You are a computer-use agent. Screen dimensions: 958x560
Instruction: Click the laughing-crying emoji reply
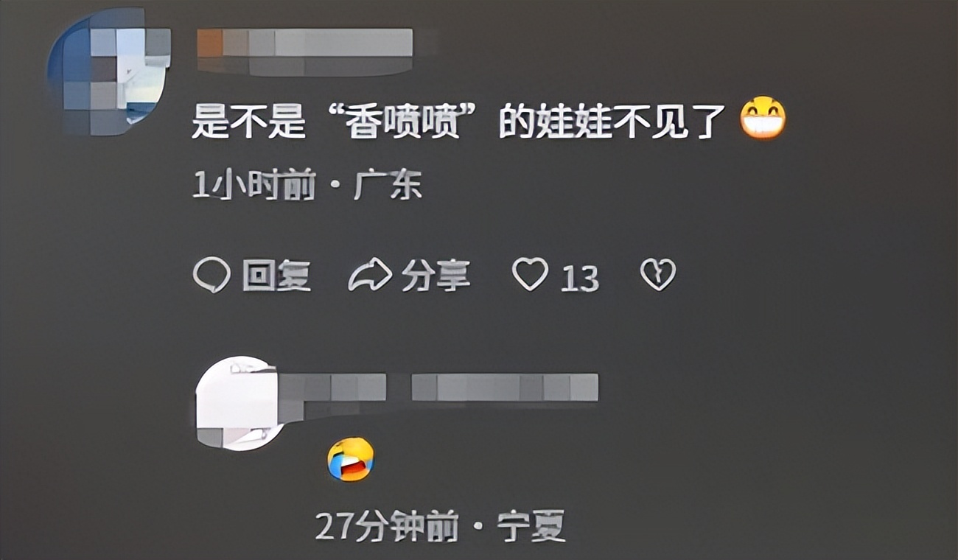click(x=351, y=460)
